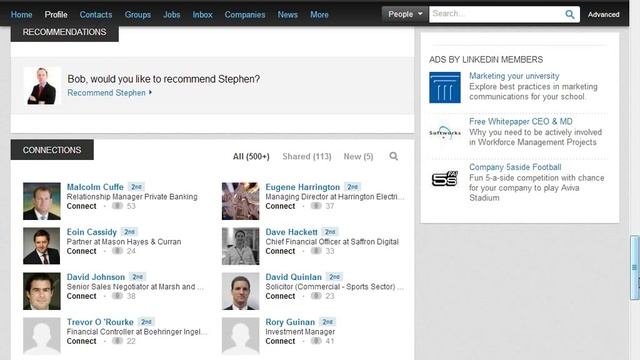The height and width of the screenshot is (360, 640).
Task: Click shared connections icon next to 23
Action: 316,296
